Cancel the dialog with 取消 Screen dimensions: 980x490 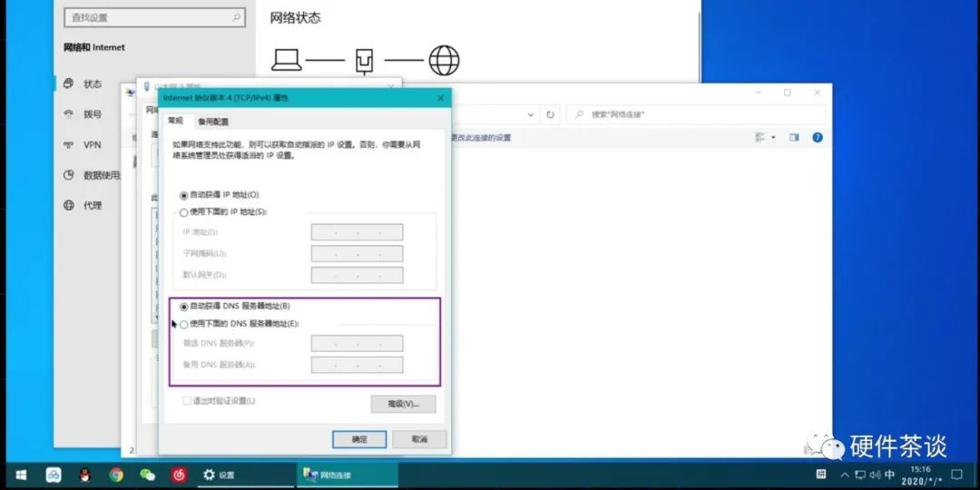[419, 439]
